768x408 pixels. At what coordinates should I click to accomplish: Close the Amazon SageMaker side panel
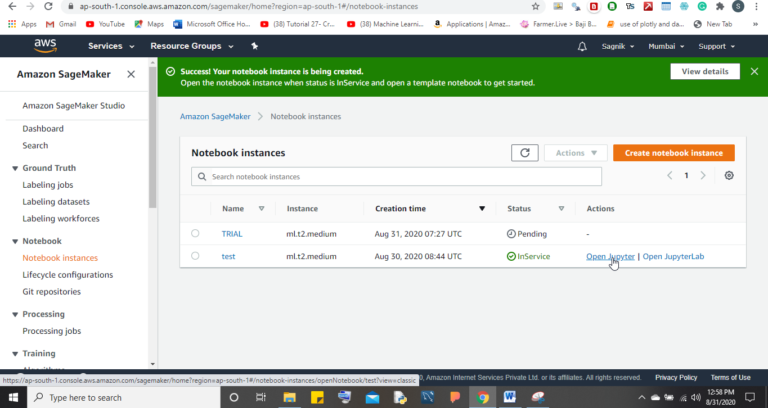pyautogui.click(x=131, y=74)
